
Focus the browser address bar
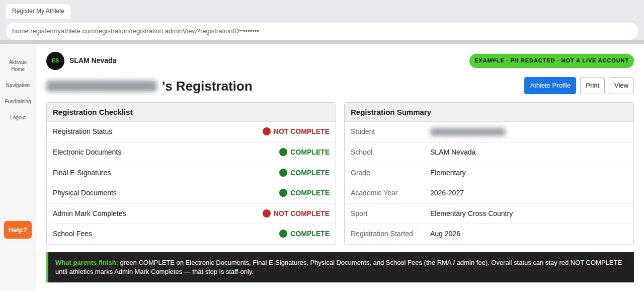tap(322, 31)
